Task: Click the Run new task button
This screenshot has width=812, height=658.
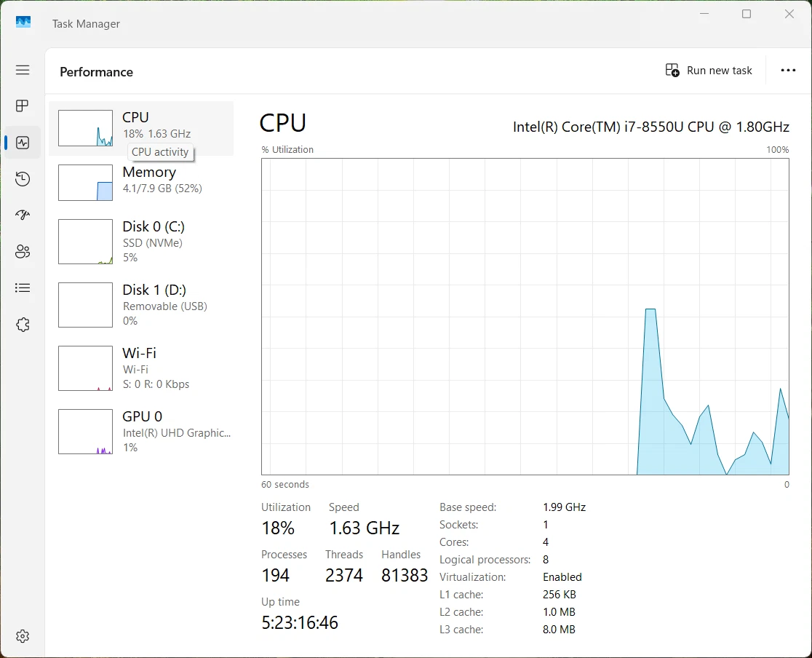Action: click(x=709, y=71)
